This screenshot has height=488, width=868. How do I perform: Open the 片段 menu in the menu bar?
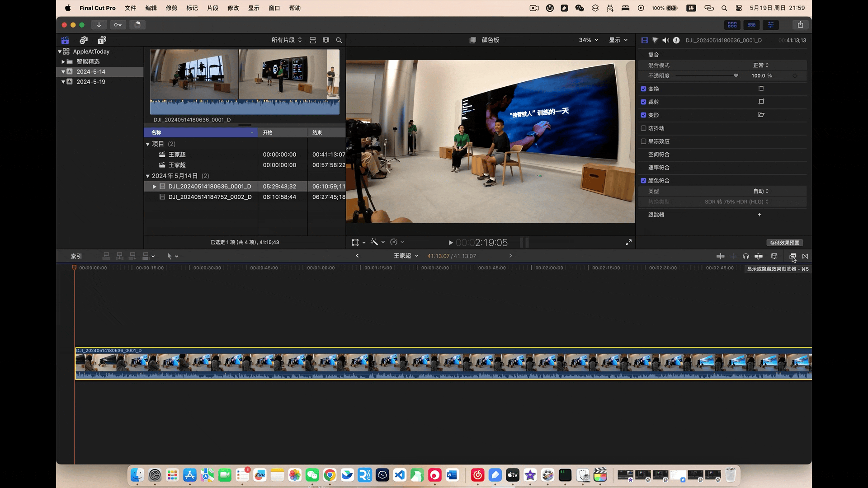click(212, 8)
